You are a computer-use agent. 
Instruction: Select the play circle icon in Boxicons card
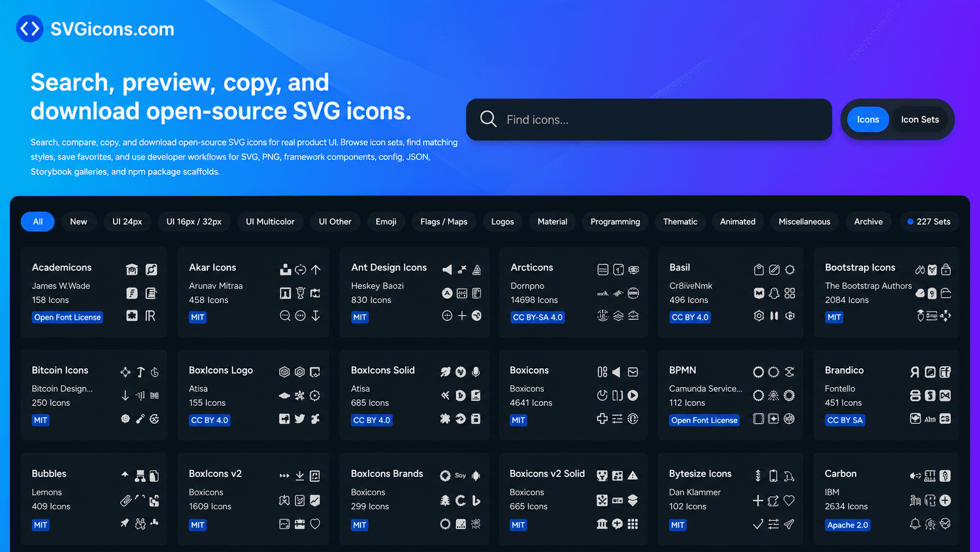coord(633,395)
